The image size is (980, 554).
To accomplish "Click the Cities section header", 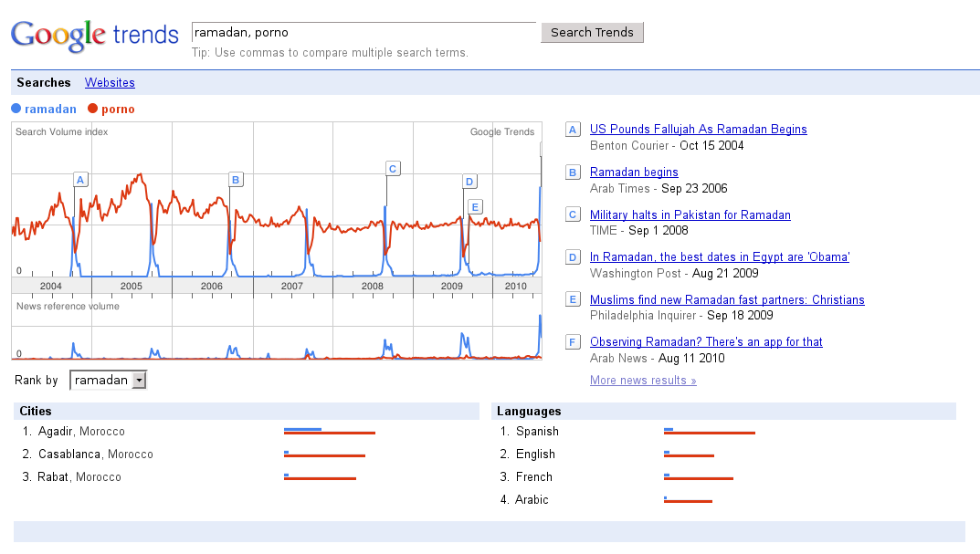I will (247, 411).
